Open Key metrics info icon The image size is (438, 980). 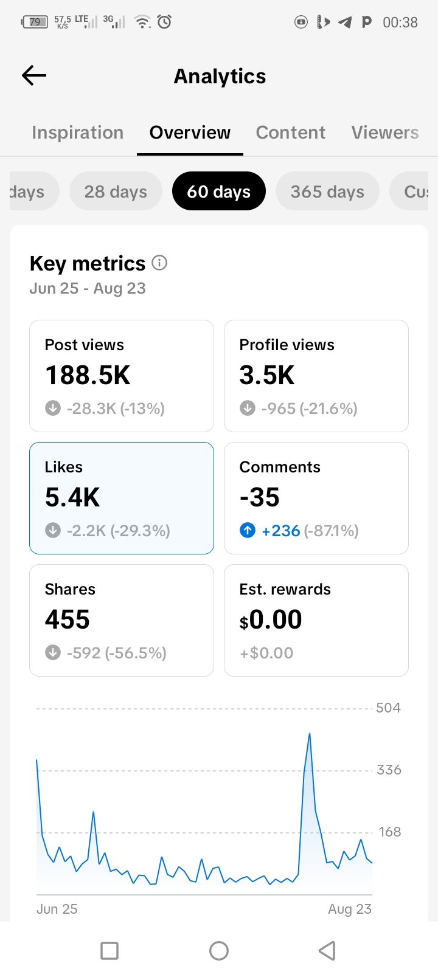tap(159, 263)
